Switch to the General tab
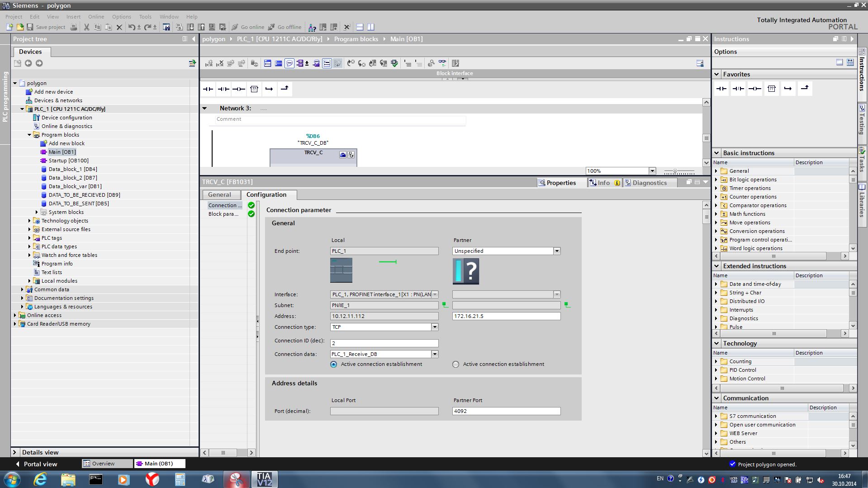The image size is (868, 488). click(219, 195)
